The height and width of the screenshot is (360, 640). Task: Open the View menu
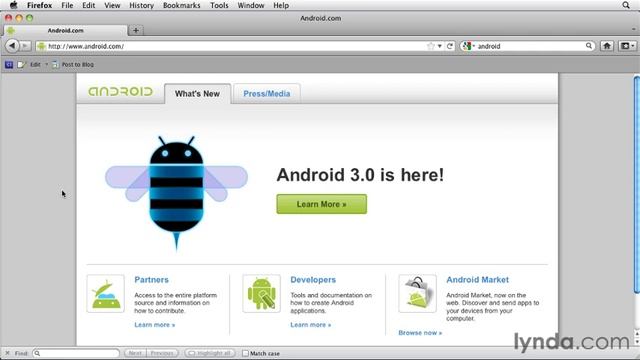click(x=112, y=5)
